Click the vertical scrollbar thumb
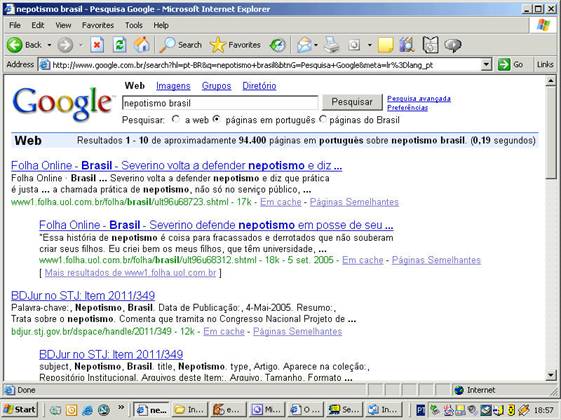Screen dimensions: 561x420 pyautogui.click(x=551, y=132)
